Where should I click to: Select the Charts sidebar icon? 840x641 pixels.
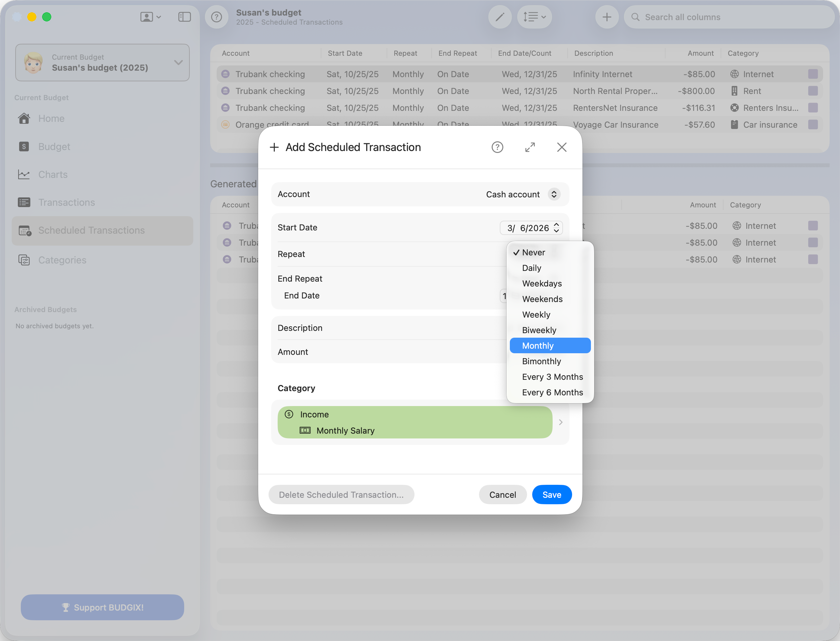click(x=24, y=174)
